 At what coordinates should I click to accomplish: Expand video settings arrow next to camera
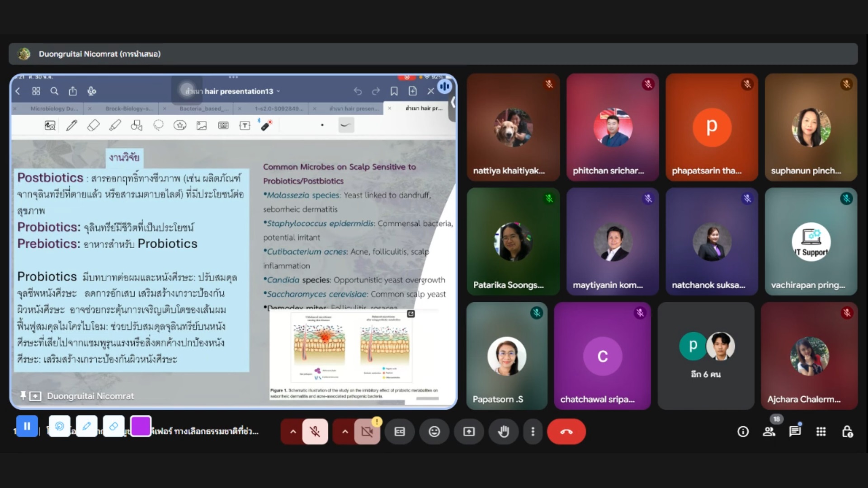pyautogui.click(x=345, y=432)
